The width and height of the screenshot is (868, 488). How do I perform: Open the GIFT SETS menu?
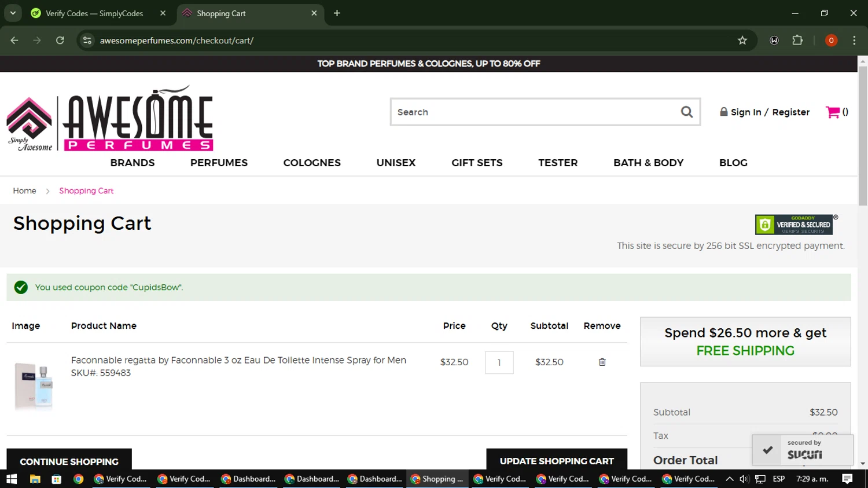[477, 163]
